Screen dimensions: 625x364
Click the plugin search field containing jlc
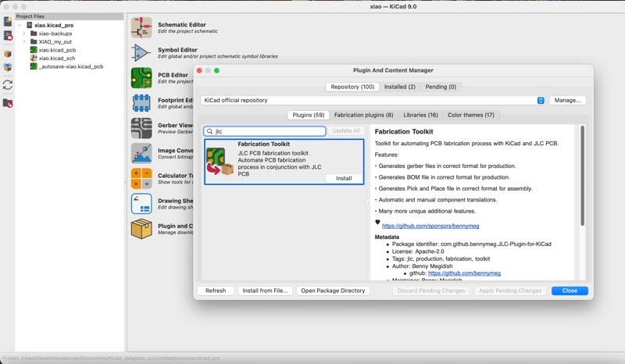265,131
